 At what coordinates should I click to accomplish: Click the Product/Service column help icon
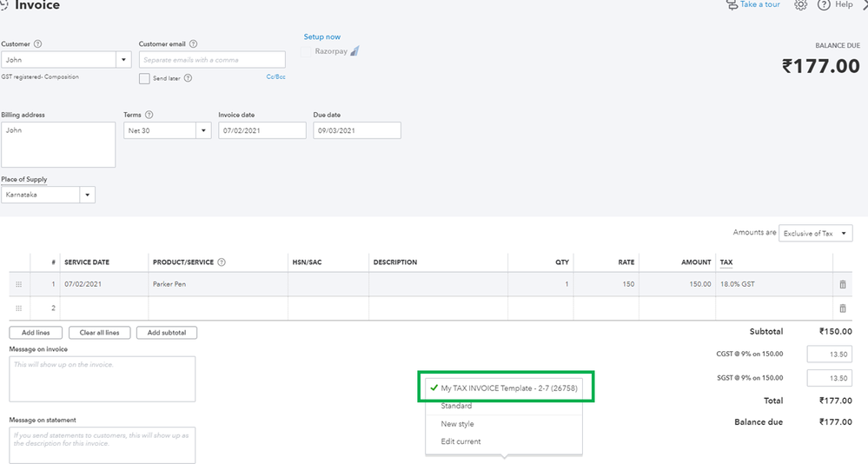click(x=222, y=262)
